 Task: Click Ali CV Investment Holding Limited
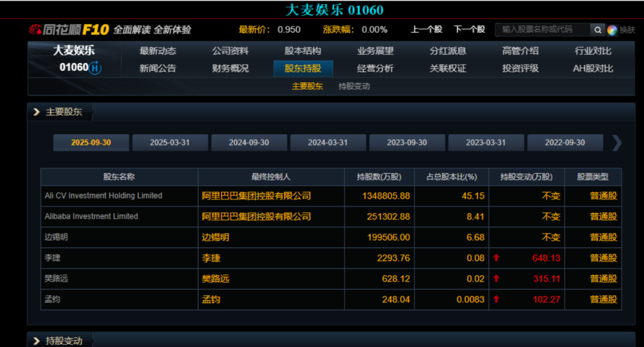104,196
